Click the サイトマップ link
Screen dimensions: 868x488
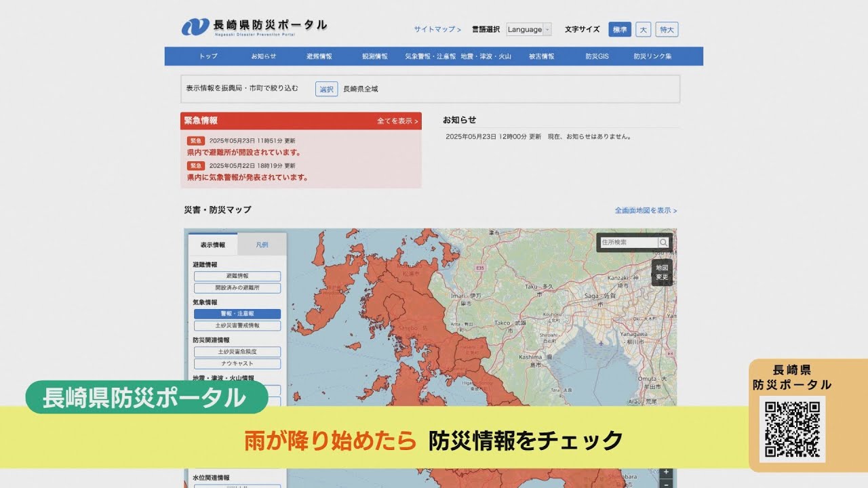pos(437,30)
